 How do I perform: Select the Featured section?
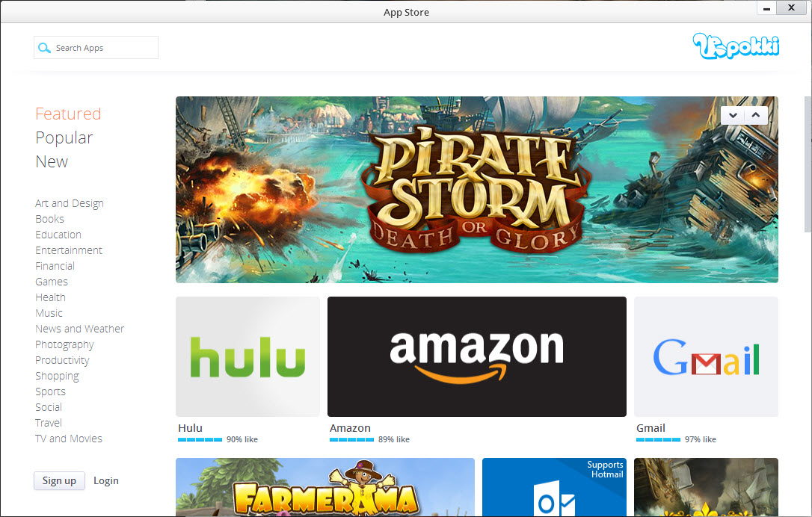(68, 114)
